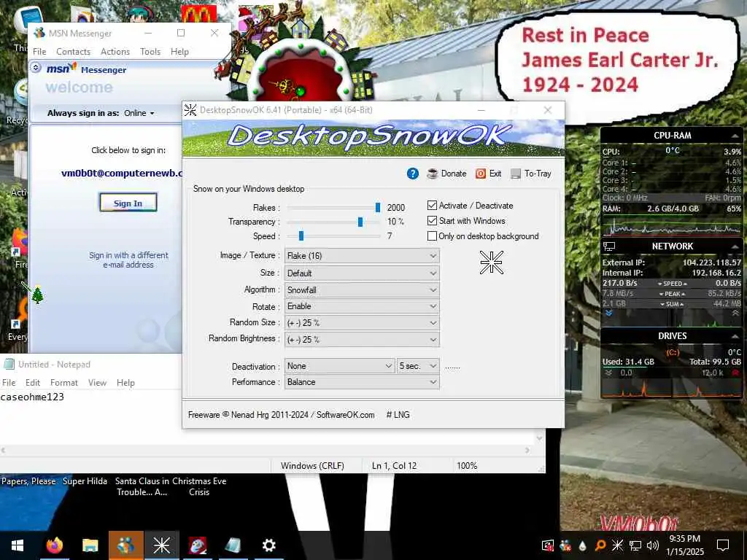
Task: Click the DesktopSnowOK title bar snowflake icon
Action: 190,110
